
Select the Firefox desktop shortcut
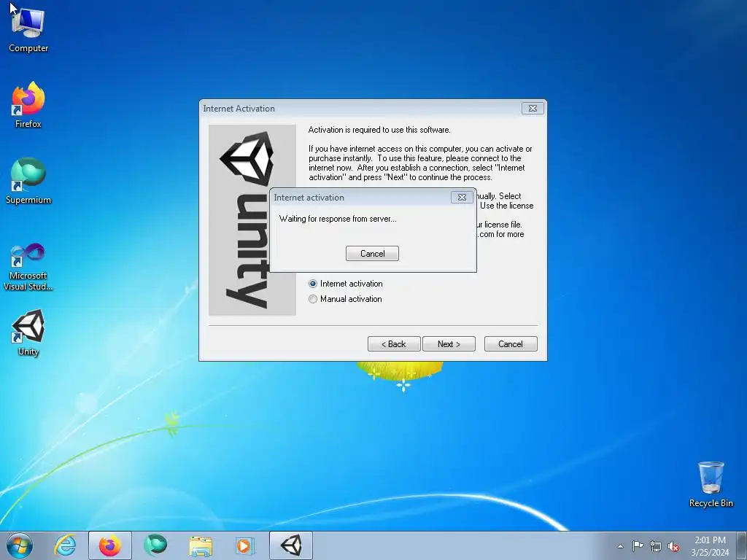pyautogui.click(x=28, y=105)
